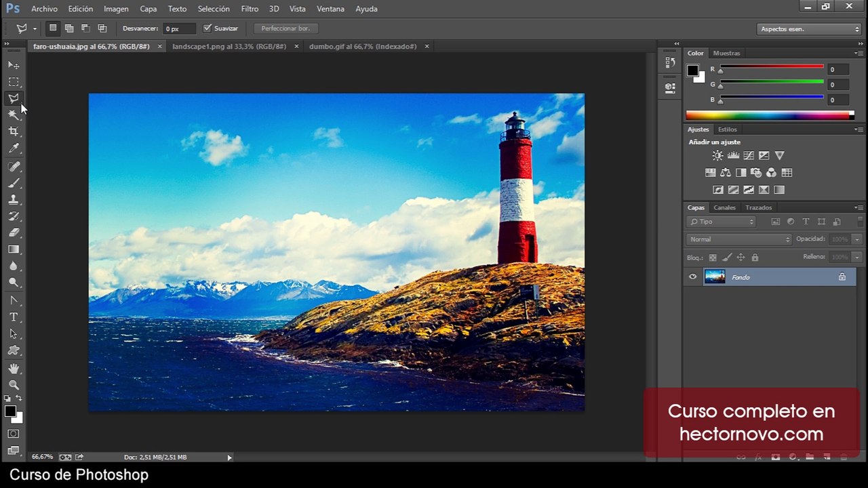The width and height of the screenshot is (868, 488).
Task: Add a Channel Mixer adjustment
Action: 772,173
